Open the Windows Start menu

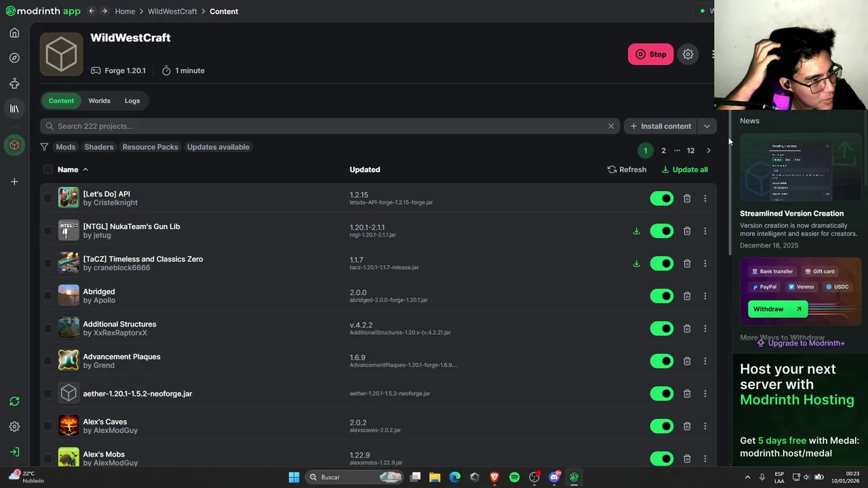tap(294, 477)
